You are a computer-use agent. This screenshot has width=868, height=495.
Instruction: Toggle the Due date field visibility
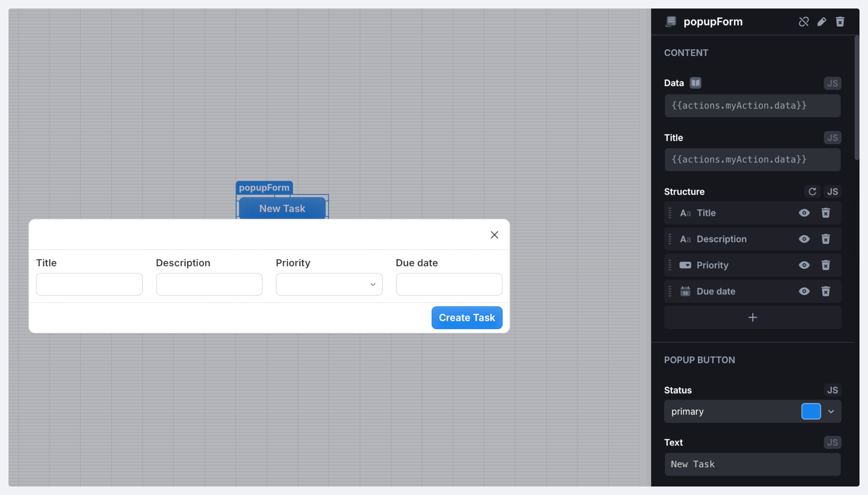(804, 291)
